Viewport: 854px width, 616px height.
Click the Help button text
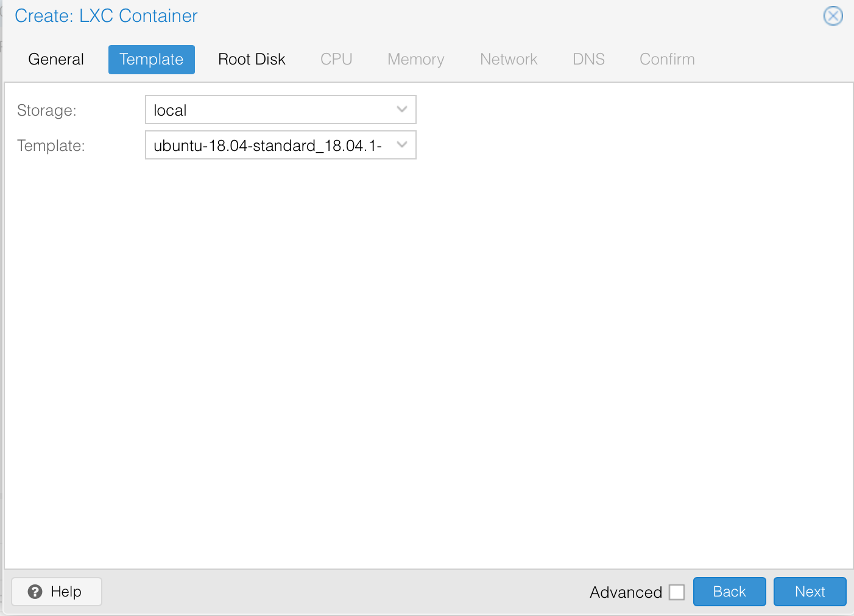click(66, 592)
